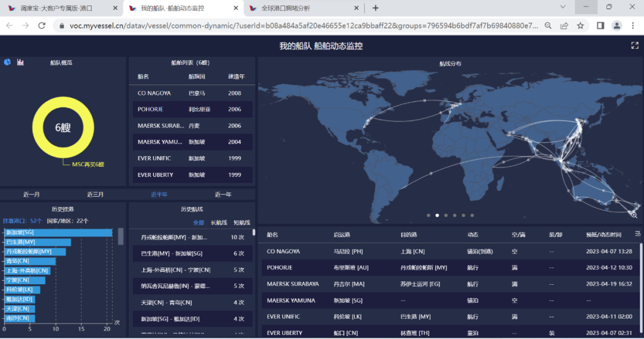Open the dynamics table column settings icon
The image size is (644, 339).
pyautogui.click(x=637, y=234)
